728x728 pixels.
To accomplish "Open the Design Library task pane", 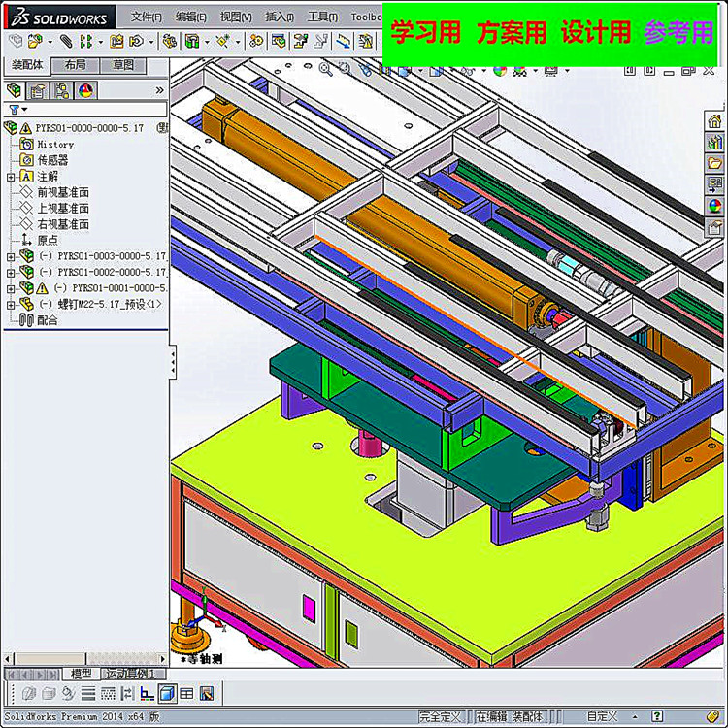I will (714, 142).
